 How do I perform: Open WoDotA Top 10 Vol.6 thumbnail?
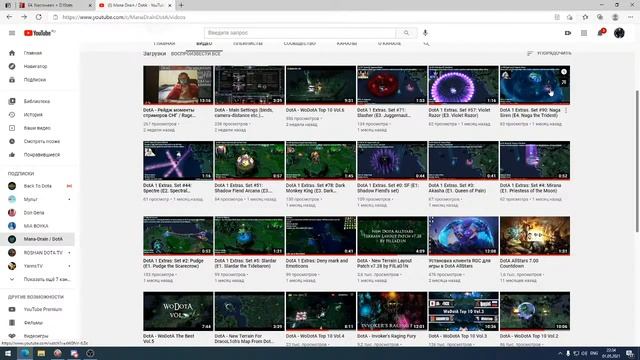point(321,85)
